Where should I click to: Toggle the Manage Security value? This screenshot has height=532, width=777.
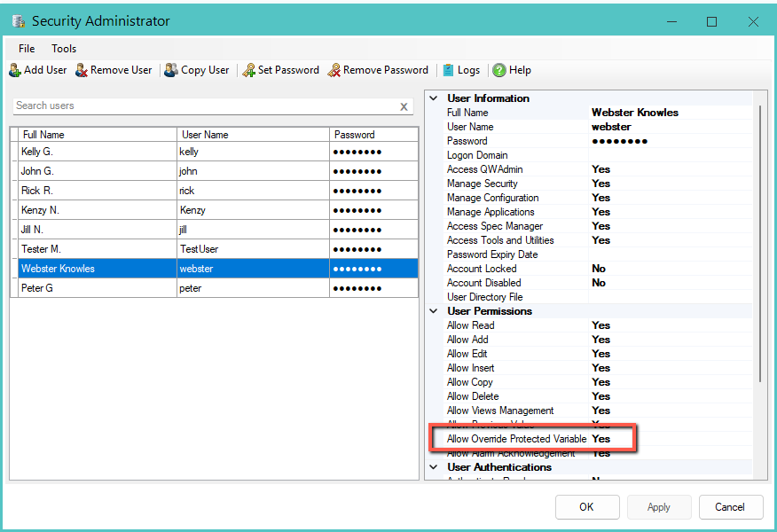point(600,184)
